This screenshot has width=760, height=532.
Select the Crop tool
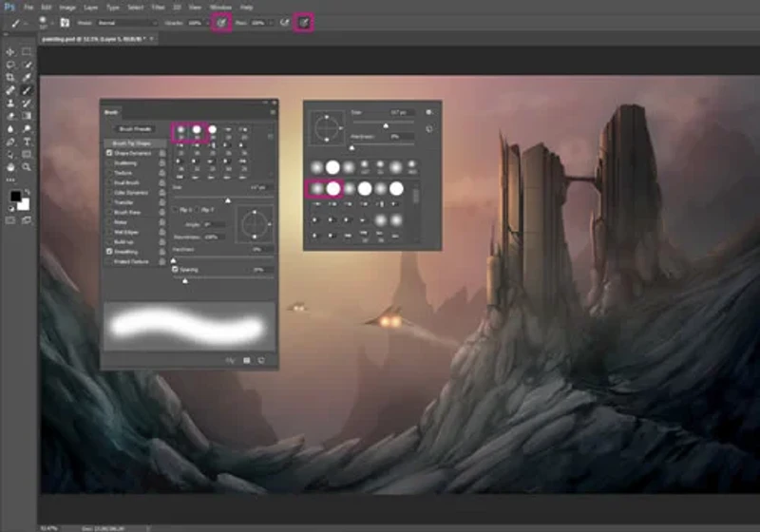point(10,78)
